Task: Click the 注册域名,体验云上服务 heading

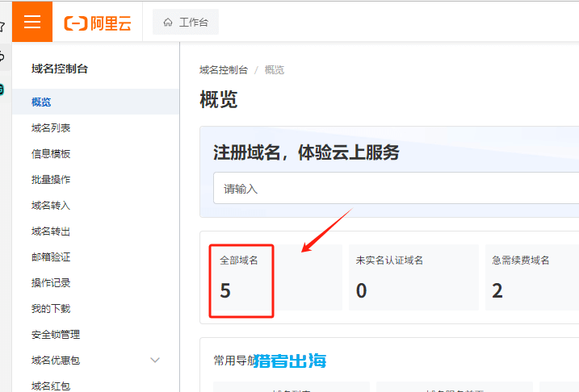Action: (306, 152)
